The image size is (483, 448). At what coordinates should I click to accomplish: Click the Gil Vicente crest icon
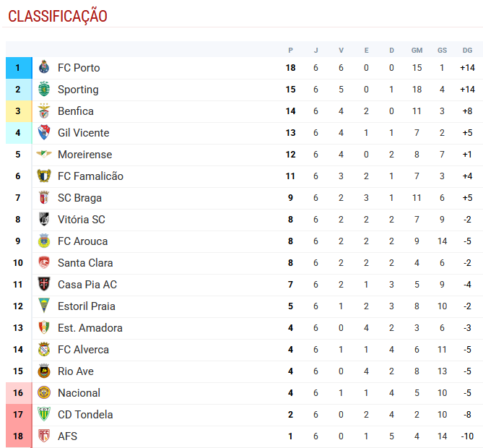point(45,133)
